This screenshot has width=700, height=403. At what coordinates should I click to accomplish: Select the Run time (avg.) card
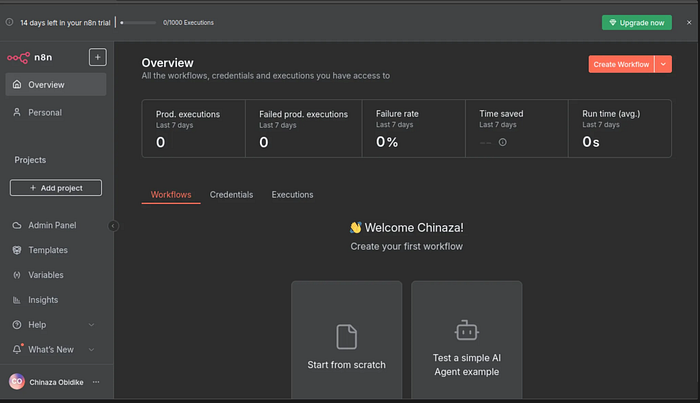[620, 129]
